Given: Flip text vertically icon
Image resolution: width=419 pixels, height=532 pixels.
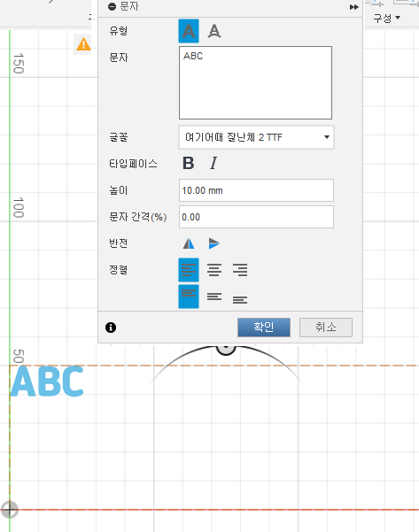Looking at the screenshot, I should pos(213,243).
